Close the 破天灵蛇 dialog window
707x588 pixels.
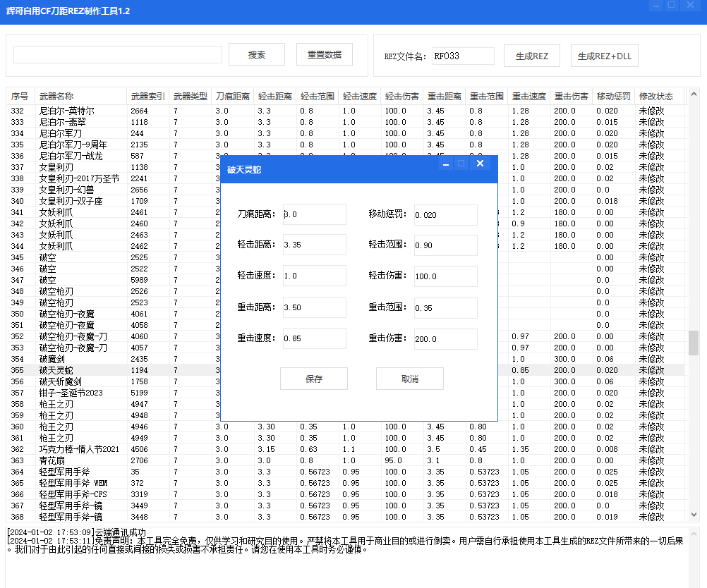(x=480, y=164)
